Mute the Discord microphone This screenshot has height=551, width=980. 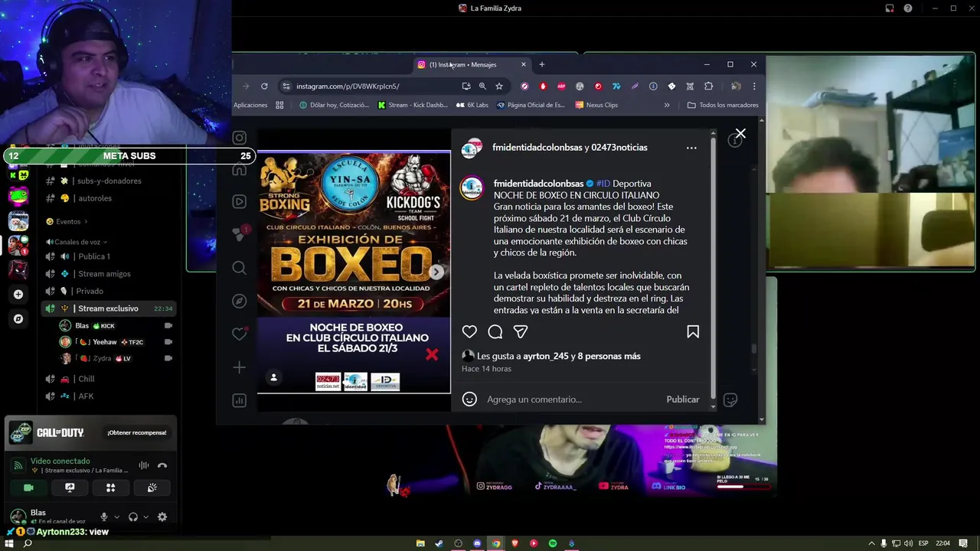point(104,517)
